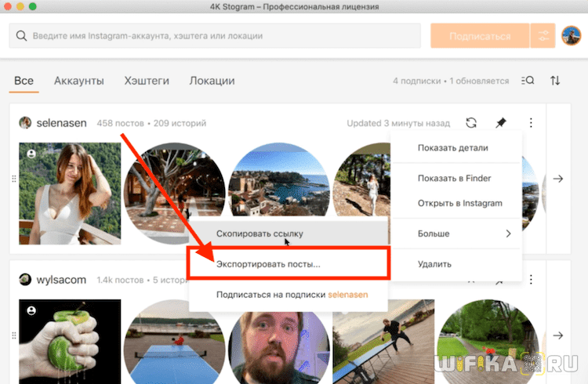Choose Подписаться на подписки selenasen
588x384 pixels.
pos(289,295)
